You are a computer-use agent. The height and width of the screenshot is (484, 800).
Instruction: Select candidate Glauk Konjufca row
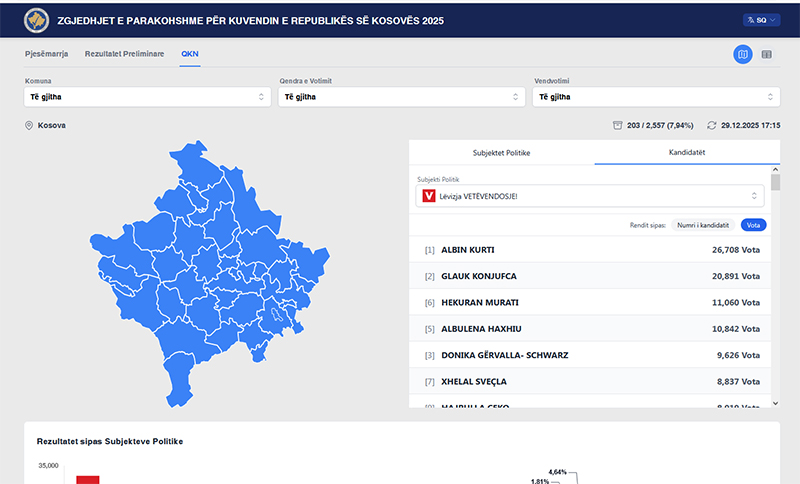pyautogui.click(x=590, y=276)
